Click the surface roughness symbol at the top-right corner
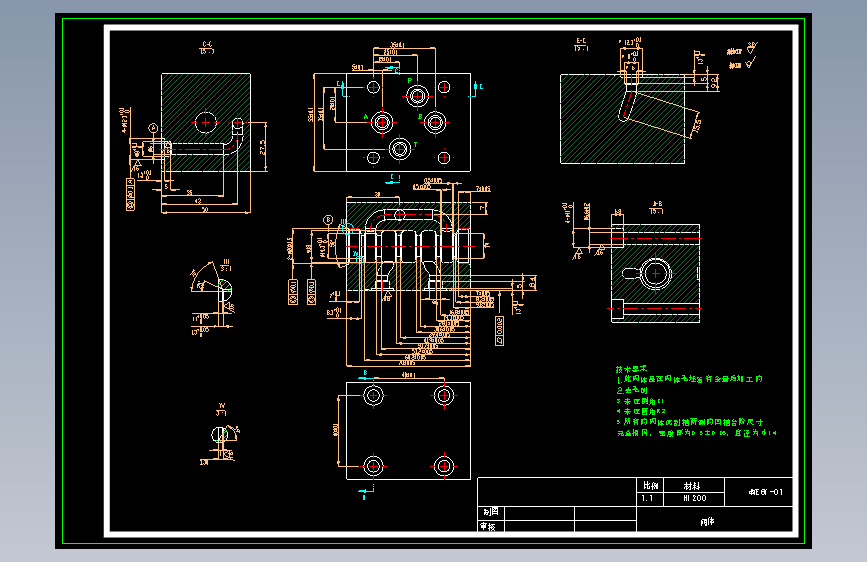 pos(752,48)
